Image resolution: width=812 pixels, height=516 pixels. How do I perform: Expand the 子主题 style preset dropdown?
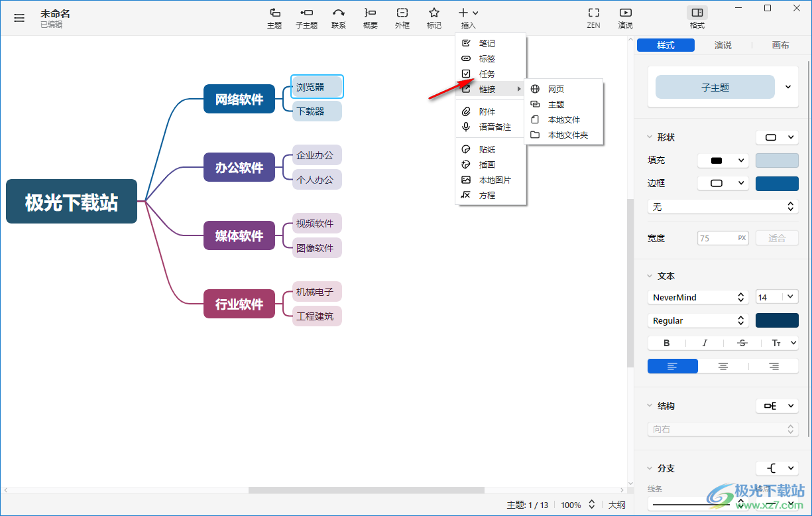coord(788,87)
